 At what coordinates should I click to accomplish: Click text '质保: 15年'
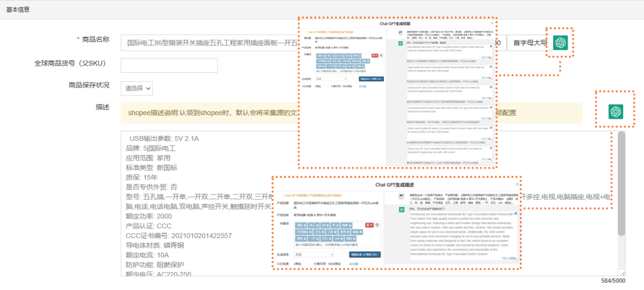(x=142, y=177)
